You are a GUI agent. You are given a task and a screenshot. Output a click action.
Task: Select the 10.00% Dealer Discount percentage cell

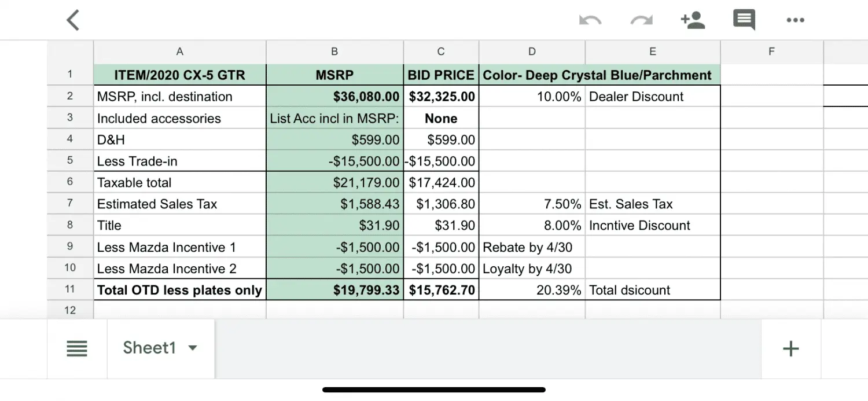click(x=532, y=97)
